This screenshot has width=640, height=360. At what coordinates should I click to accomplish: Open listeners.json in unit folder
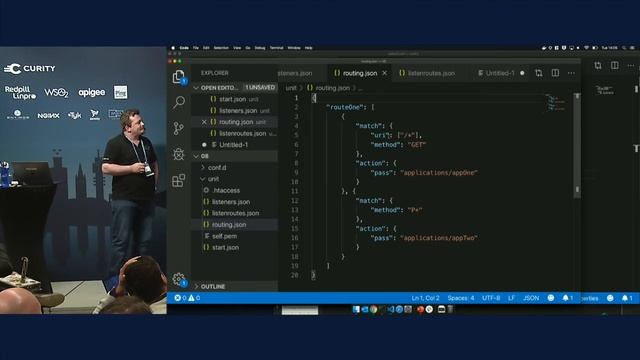coord(235,202)
